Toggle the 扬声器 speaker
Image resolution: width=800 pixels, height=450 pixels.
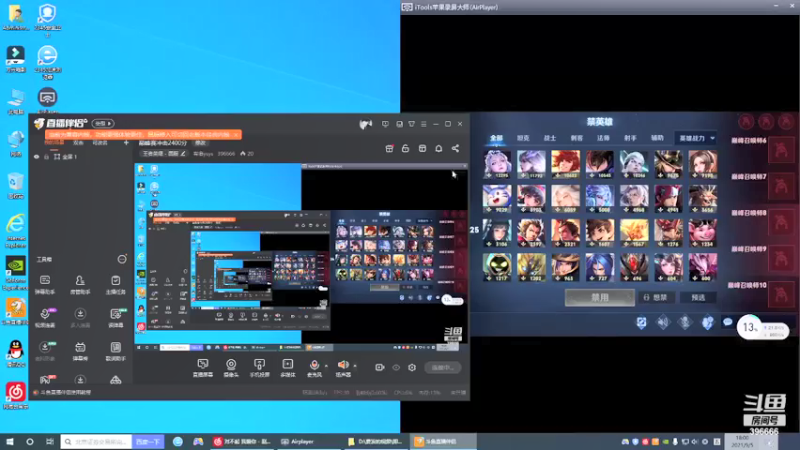click(343, 367)
